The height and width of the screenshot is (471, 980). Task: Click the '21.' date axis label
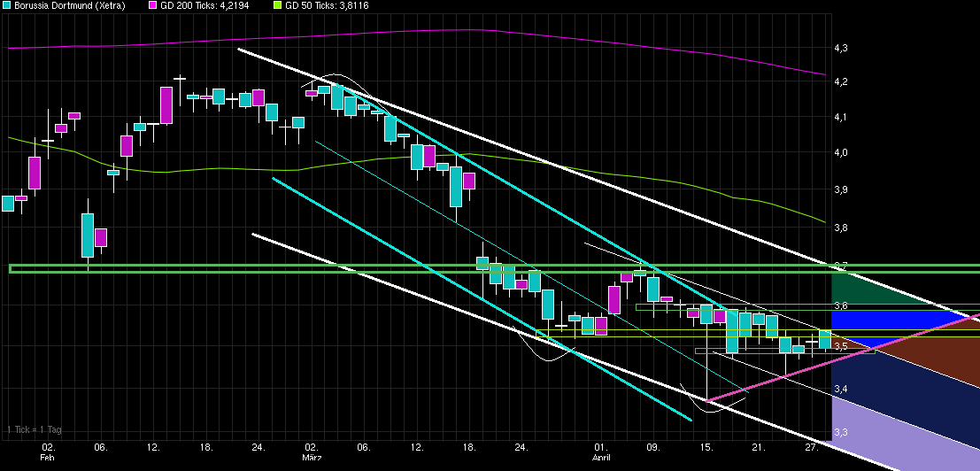759,448
